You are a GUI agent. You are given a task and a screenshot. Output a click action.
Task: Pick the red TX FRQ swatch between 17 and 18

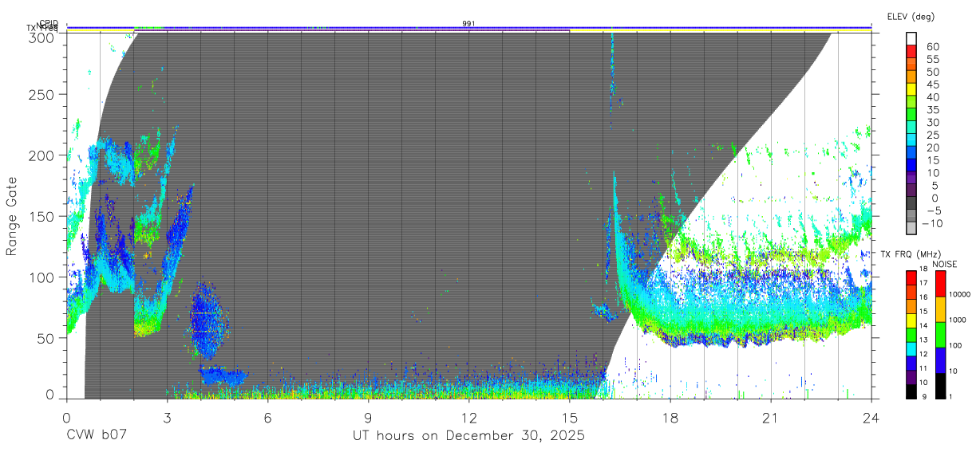coord(911,277)
